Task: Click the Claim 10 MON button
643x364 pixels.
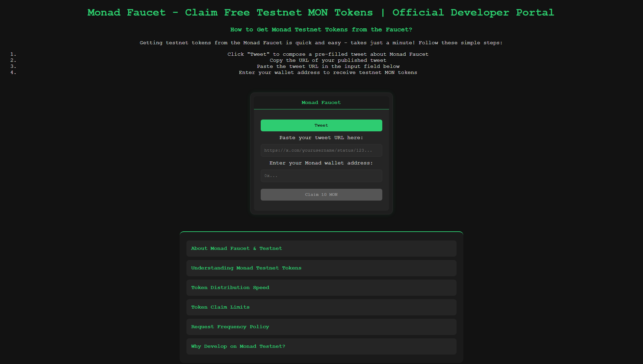Action: (x=321, y=194)
